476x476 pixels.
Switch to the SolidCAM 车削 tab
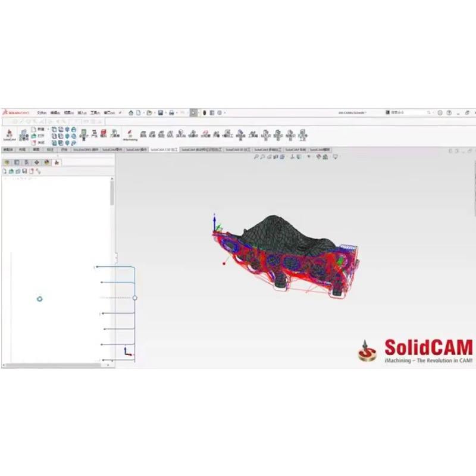click(x=296, y=150)
